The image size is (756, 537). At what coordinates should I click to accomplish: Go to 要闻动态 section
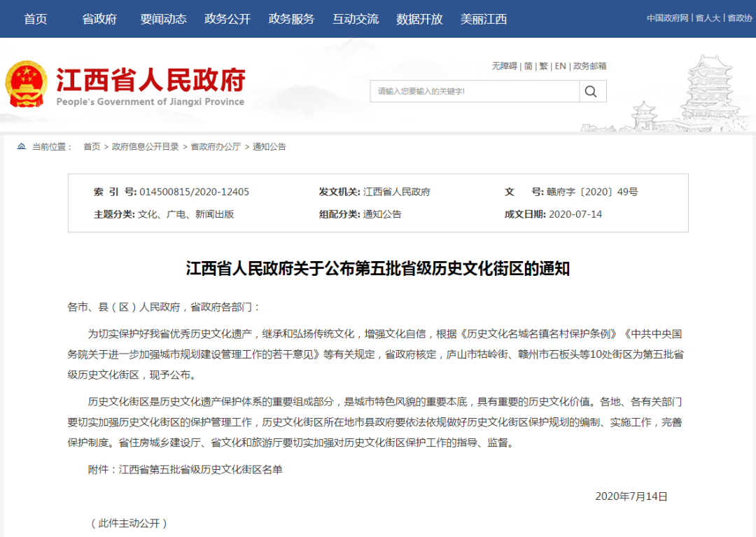[x=163, y=19]
